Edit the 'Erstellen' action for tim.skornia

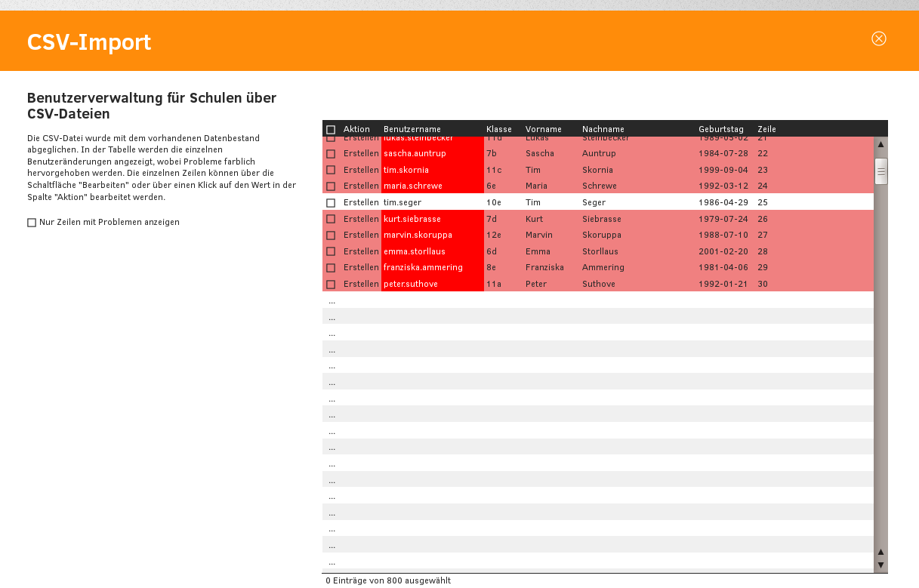click(361, 171)
